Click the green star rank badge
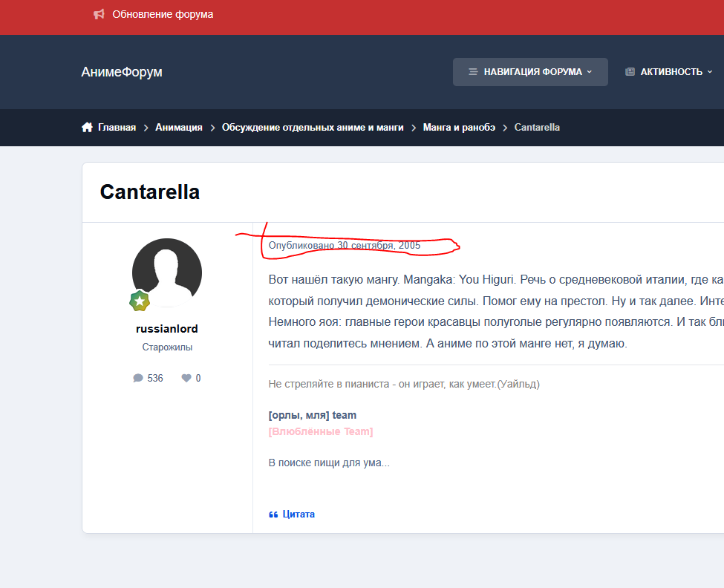724x588 pixels. [140, 301]
